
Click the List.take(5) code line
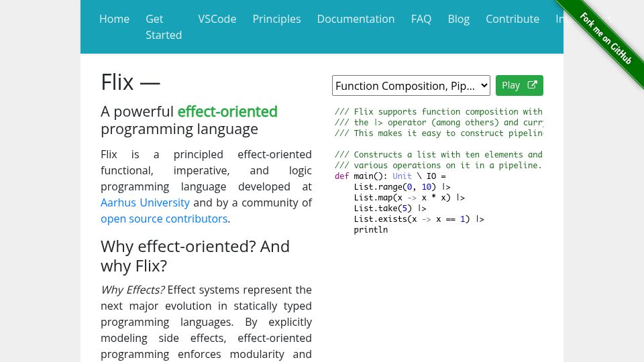coord(390,208)
